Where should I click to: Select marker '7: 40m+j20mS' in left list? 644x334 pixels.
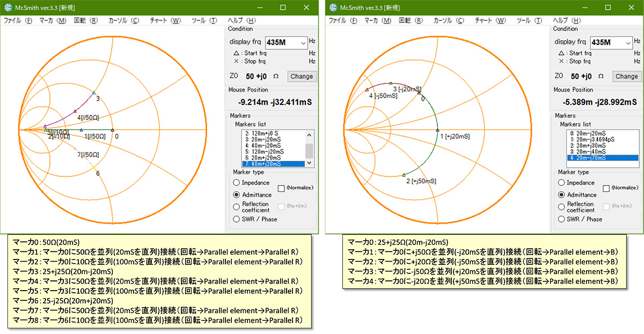click(x=274, y=164)
